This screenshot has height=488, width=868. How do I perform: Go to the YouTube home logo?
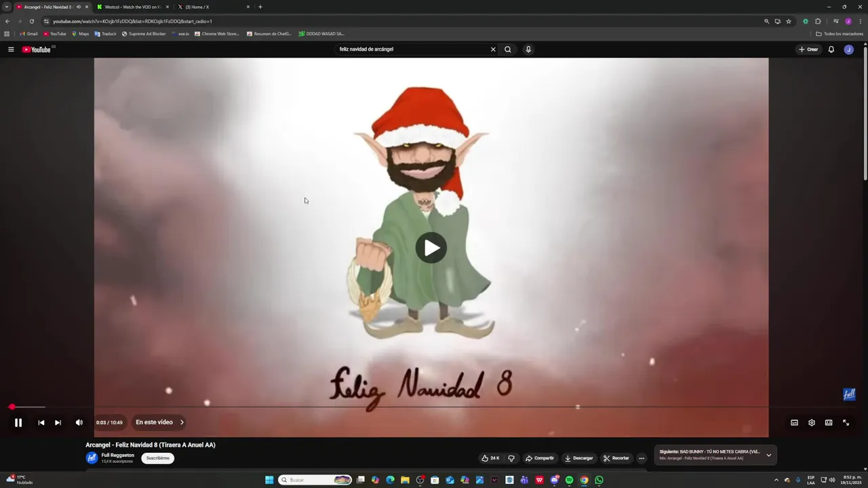pyautogui.click(x=37, y=49)
